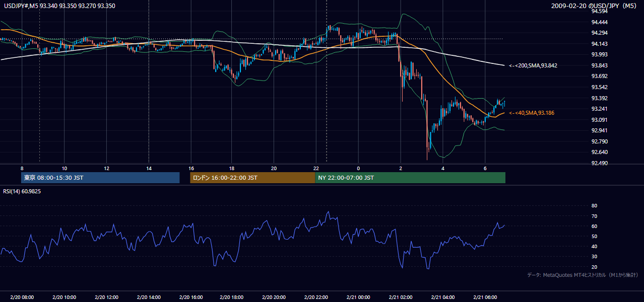The image size is (644, 302).
Task: Click price level 94.444 on the axis
Action: (599, 22)
